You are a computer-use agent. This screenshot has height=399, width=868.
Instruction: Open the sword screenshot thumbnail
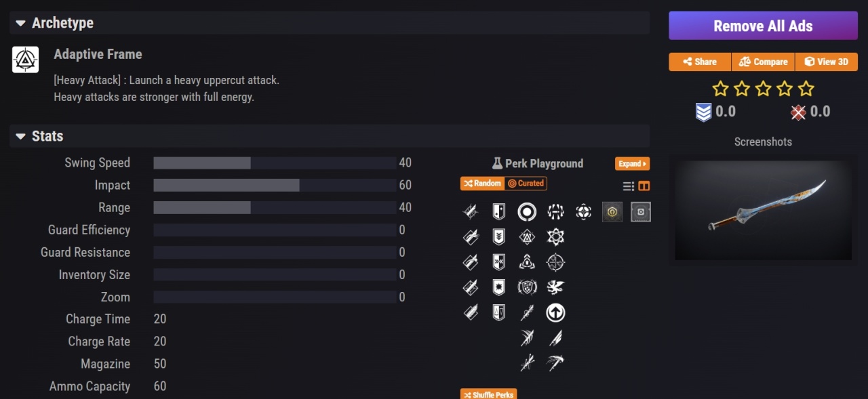[x=763, y=210]
